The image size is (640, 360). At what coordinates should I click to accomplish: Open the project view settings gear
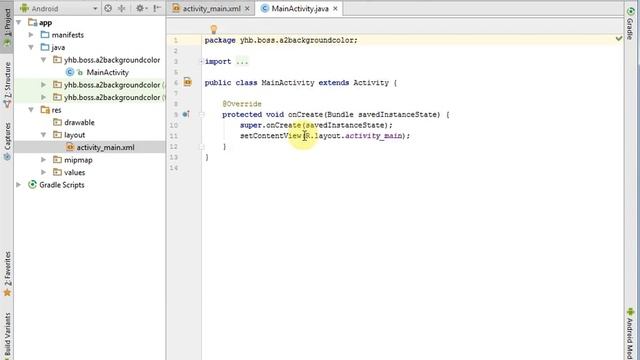(141, 8)
